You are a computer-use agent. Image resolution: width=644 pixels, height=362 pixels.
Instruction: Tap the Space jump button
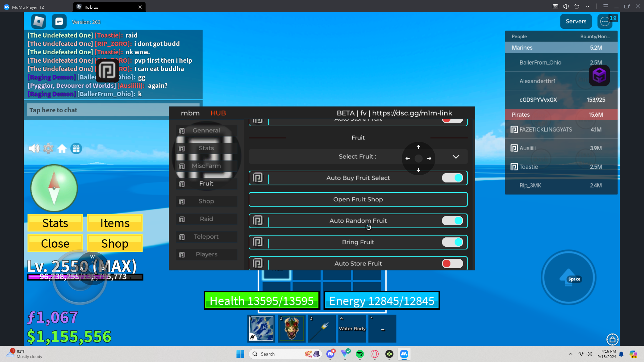[569, 278]
